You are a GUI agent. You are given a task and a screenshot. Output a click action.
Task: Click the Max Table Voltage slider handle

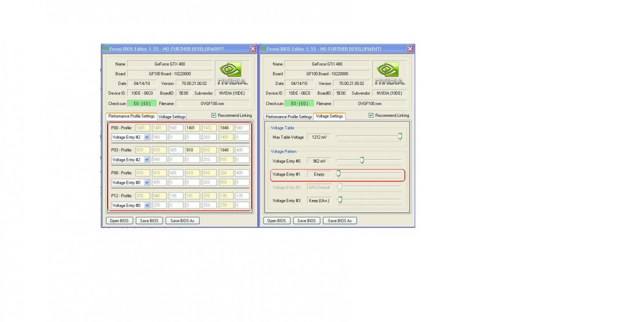(x=400, y=136)
